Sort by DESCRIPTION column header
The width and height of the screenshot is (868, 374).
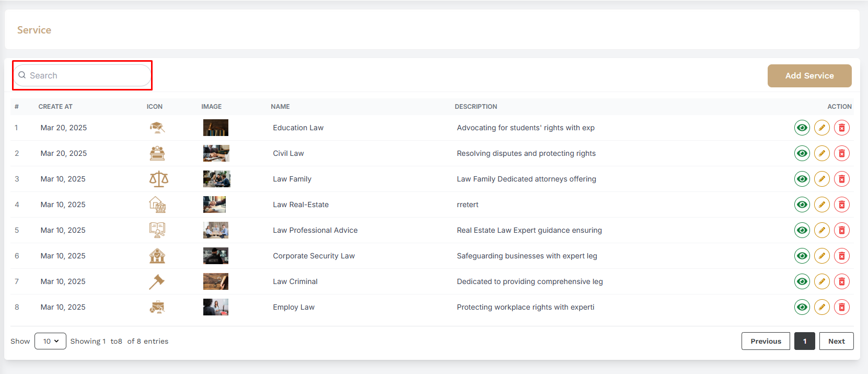(476, 107)
